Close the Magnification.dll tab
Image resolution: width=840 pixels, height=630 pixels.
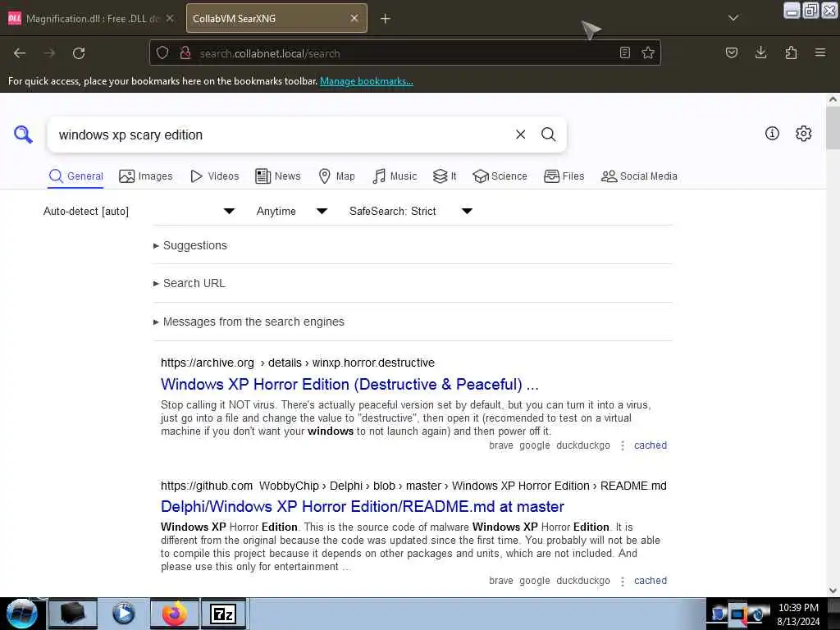pyautogui.click(x=170, y=18)
